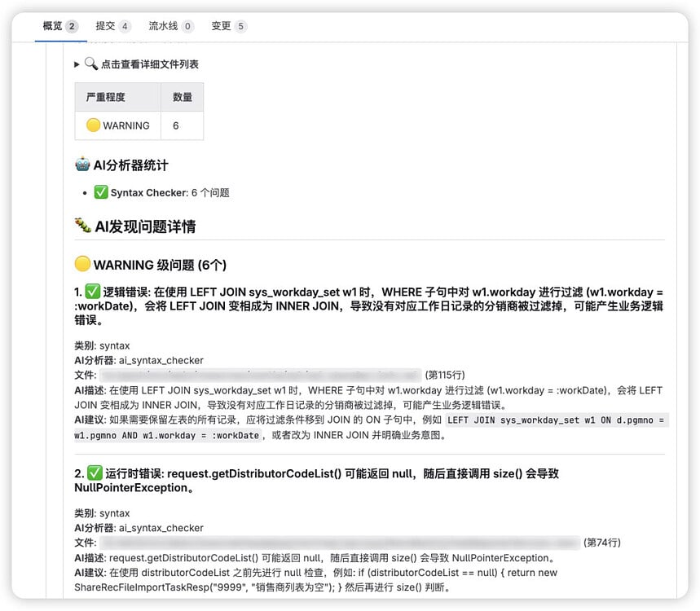700x611 pixels.
Task: Go to the 流水线 tab
Action: tap(163, 26)
